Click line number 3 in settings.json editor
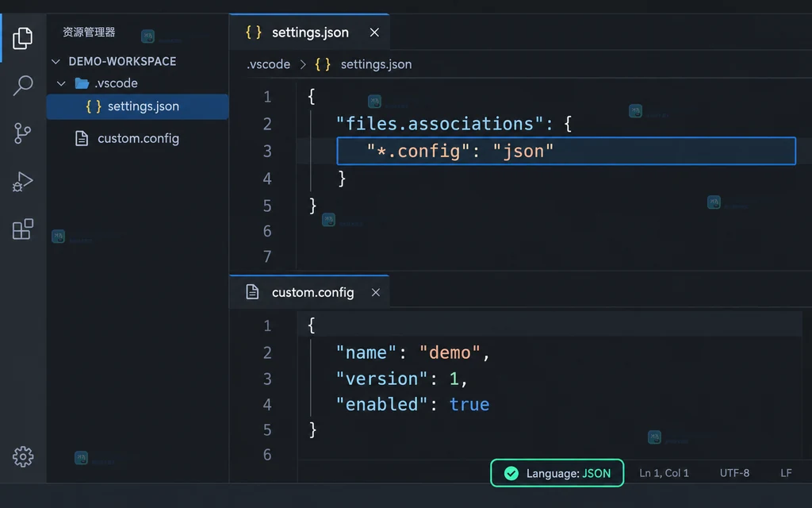This screenshot has height=508, width=812. coord(267,152)
